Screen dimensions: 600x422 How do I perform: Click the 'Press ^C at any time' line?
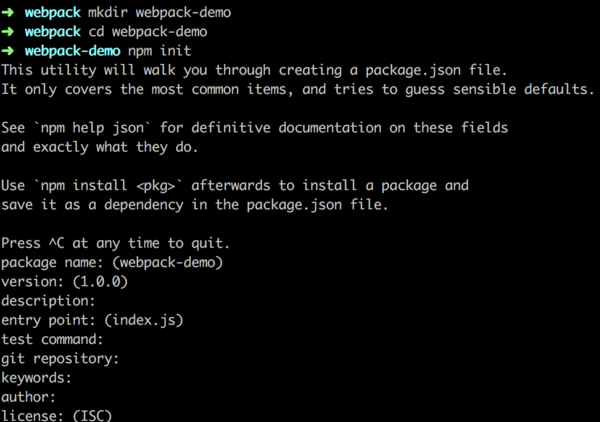(116, 243)
